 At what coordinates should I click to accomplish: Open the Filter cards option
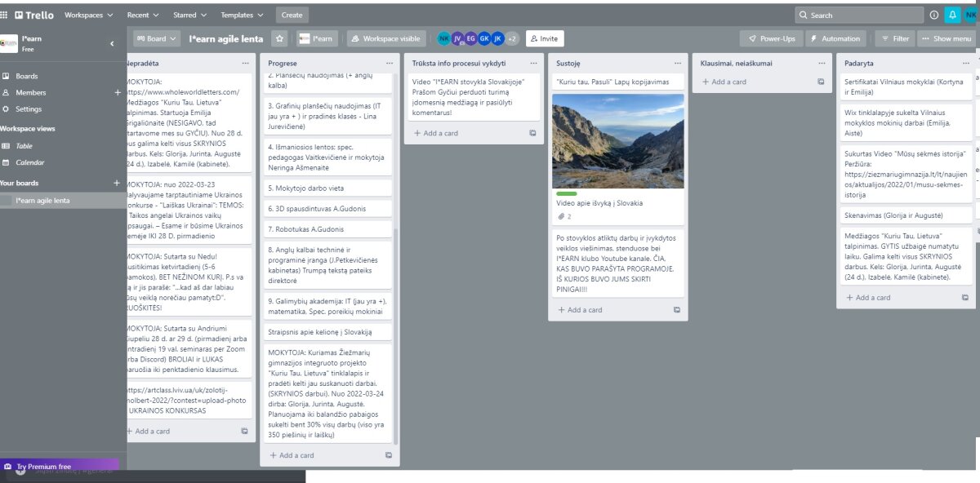894,38
